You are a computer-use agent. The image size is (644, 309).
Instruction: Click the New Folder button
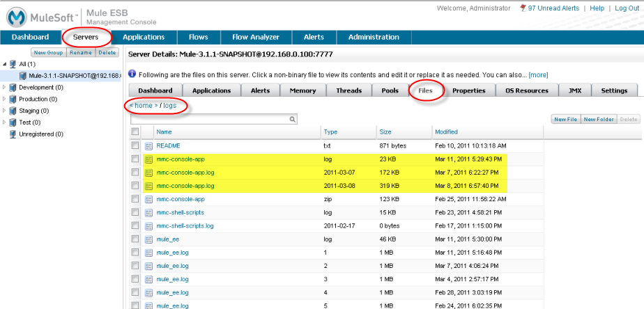[599, 120]
